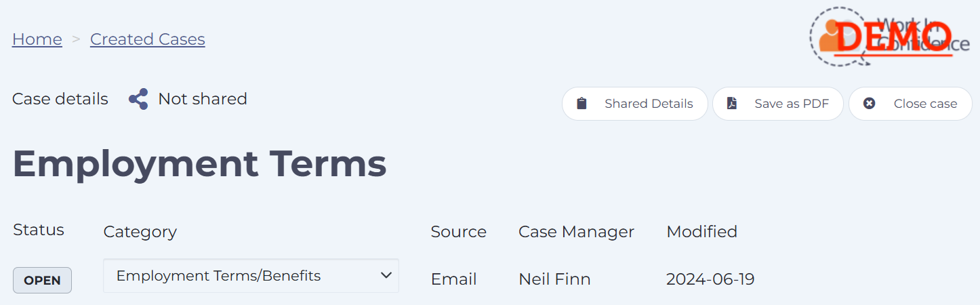This screenshot has height=305, width=980.
Task: Go to the Home breadcrumb link
Action: [x=37, y=39]
